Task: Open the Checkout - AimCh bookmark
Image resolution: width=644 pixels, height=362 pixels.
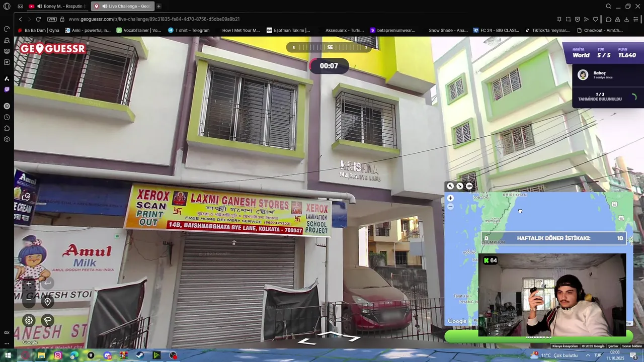Action: [600, 30]
